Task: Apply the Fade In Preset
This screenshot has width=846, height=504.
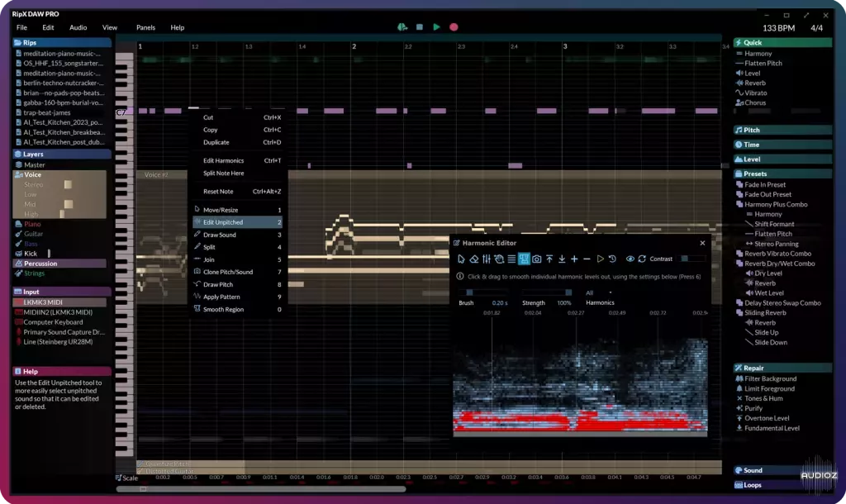Action: pyautogui.click(x=764, y=184)
